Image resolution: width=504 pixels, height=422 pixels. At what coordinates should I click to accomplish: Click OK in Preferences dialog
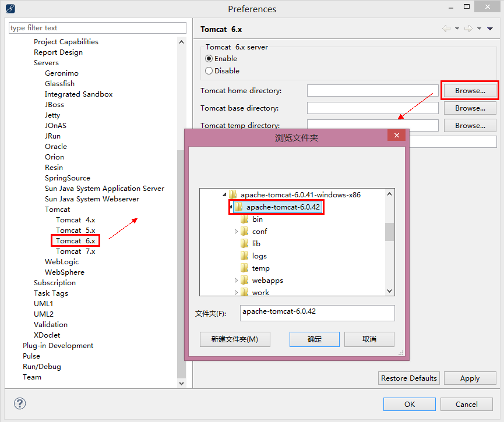[x=410, y=404]
